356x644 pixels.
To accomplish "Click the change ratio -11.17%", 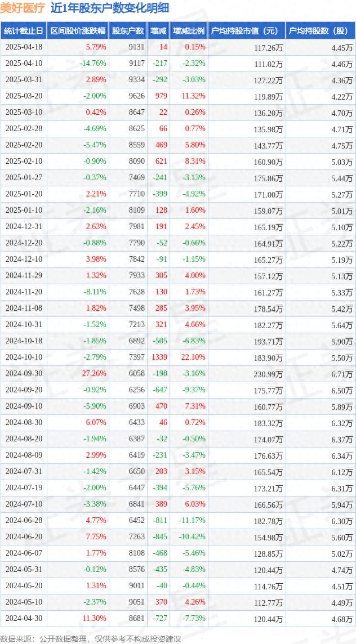I will 192,520.
